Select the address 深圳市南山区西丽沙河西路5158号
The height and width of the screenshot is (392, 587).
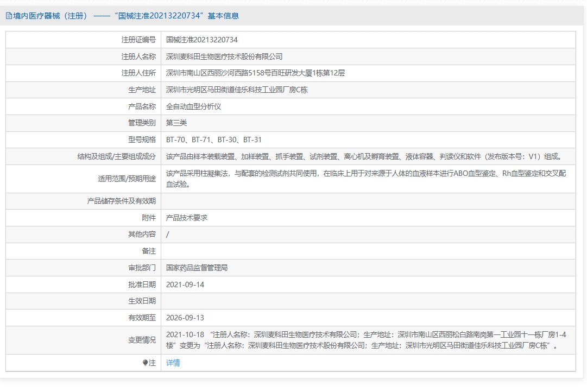point(219,73)
